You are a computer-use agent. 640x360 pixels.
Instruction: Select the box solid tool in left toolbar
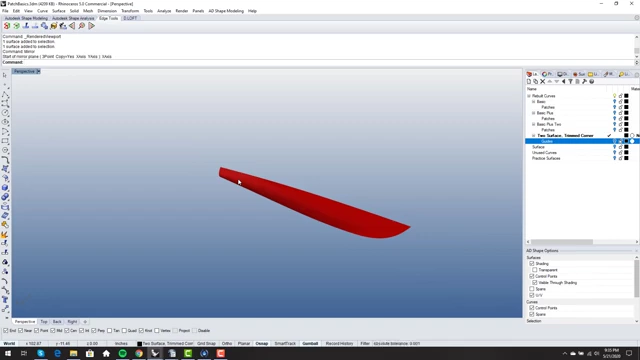pyautogui.click(x=5, y=187)
